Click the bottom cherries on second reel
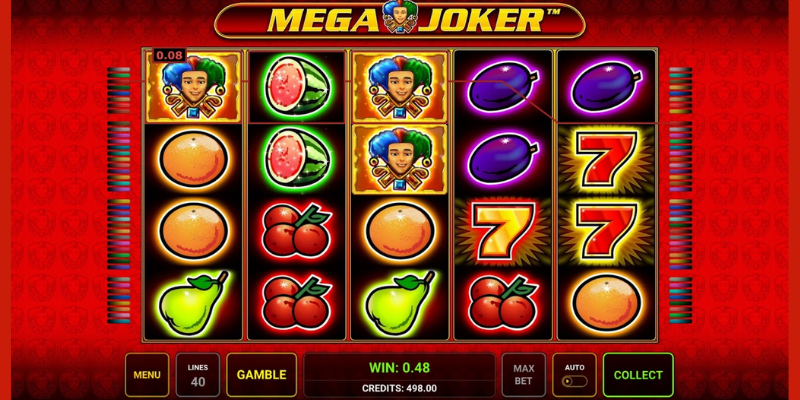 tap(297, 302)
